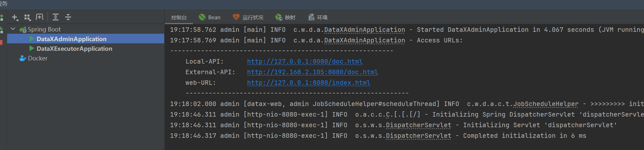The height and width of the screenshot is (150, 644).
Task: Switch to the 控制台 tab
Action: 179,17
